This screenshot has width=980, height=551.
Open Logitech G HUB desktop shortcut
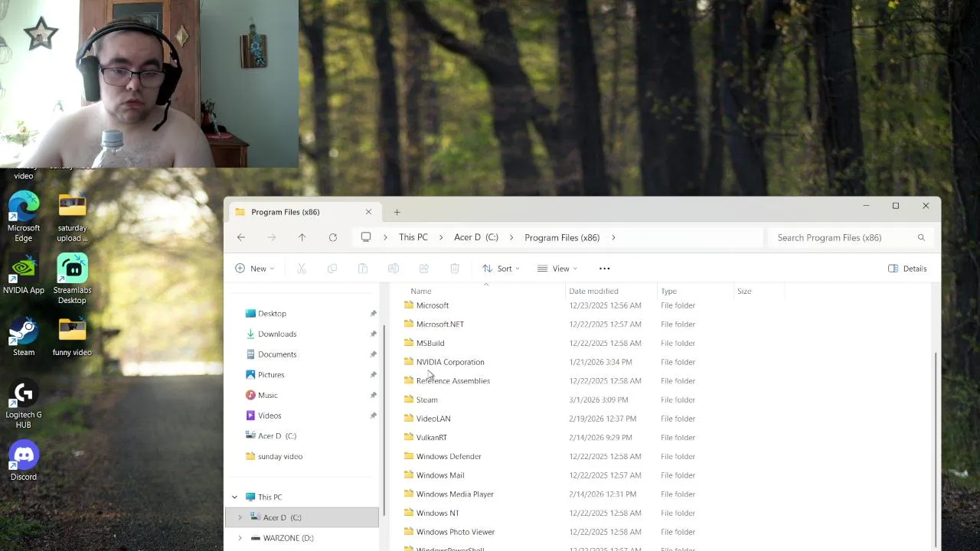[x=24, y=404]
